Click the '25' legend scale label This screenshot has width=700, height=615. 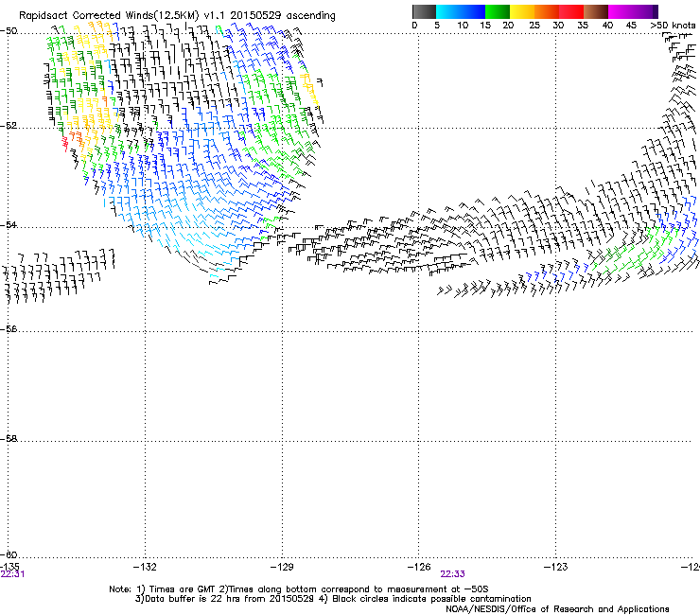click(534, 26)
